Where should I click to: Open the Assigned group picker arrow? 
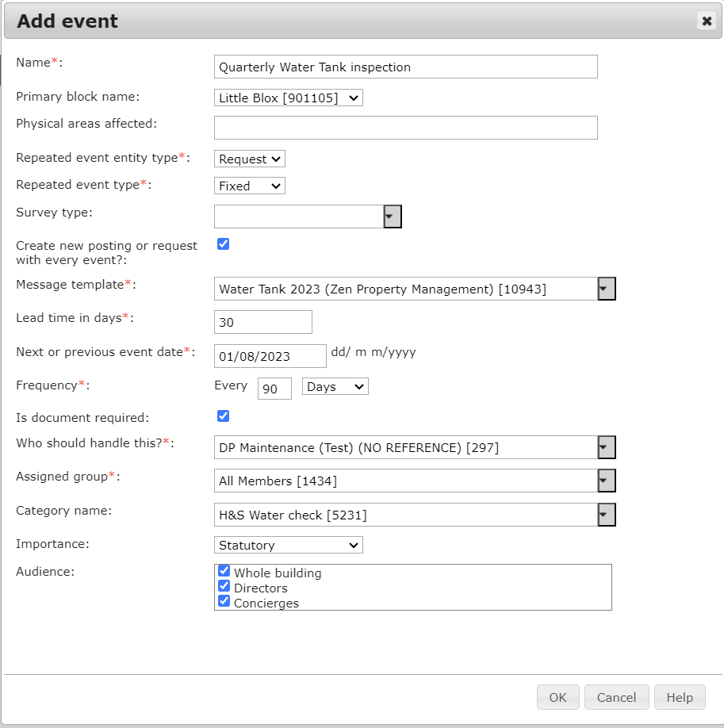(x=606, y=481)
